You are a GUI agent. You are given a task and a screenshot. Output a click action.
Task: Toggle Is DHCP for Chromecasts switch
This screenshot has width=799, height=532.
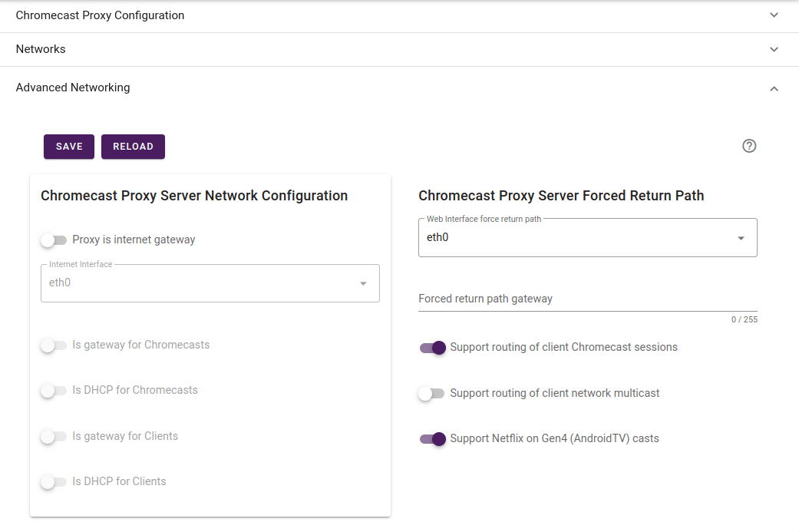(54, 391)
